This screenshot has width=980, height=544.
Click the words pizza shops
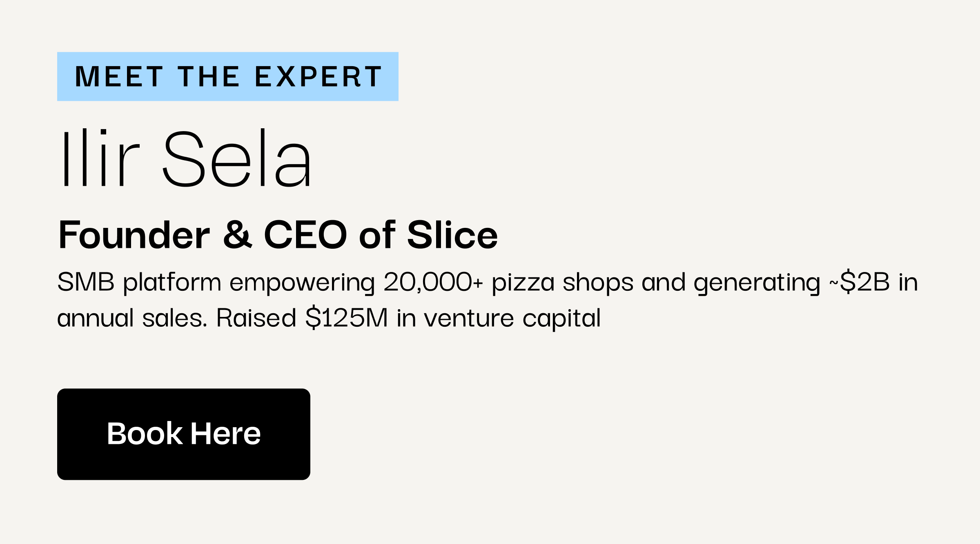click(x=562, y=283)
